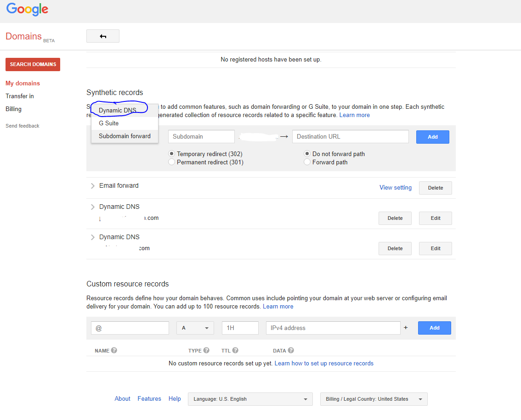
Task: Focus the IPv4 address field
Action: pyautogui.click(x=333, y=328)
